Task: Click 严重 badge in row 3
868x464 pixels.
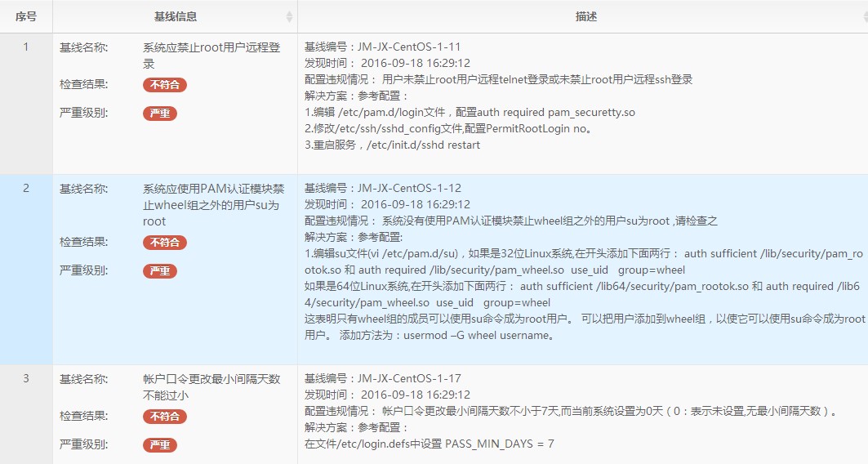Action: 160,445
